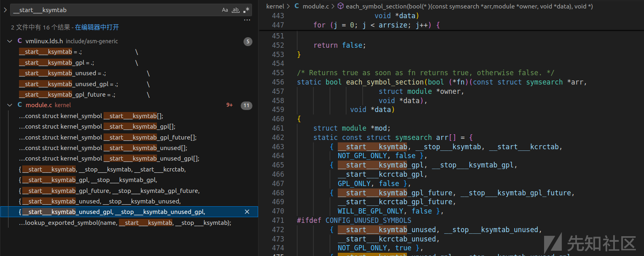Click 'GPL_ONLY, false },' on line 467

pyautogui.click(x=374, y=184)
